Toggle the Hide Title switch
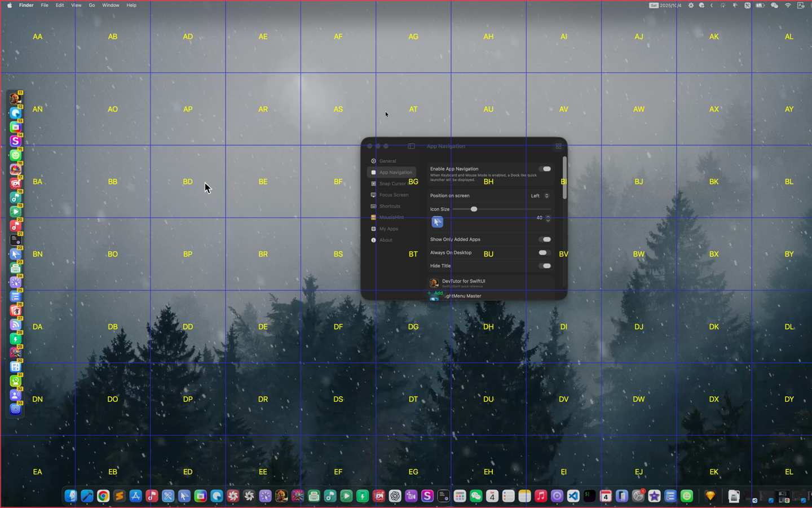 coord(545,266)
